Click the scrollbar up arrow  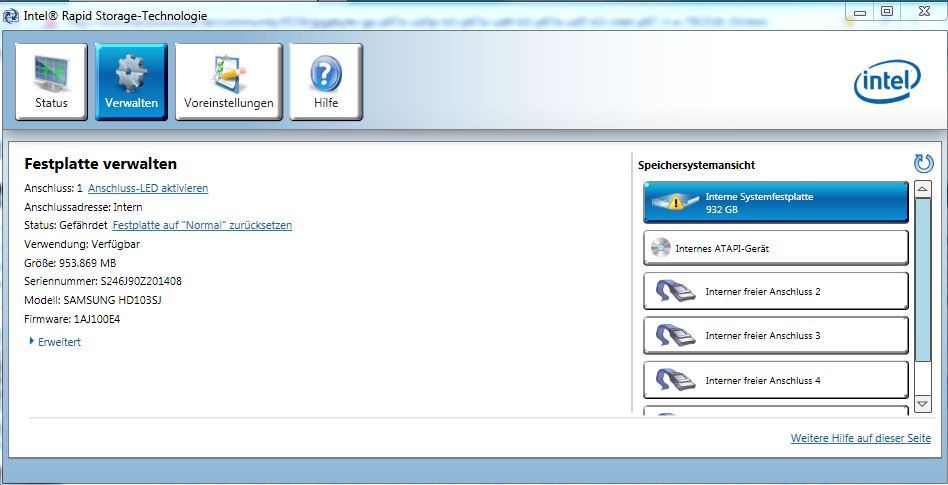pos(923,189)
